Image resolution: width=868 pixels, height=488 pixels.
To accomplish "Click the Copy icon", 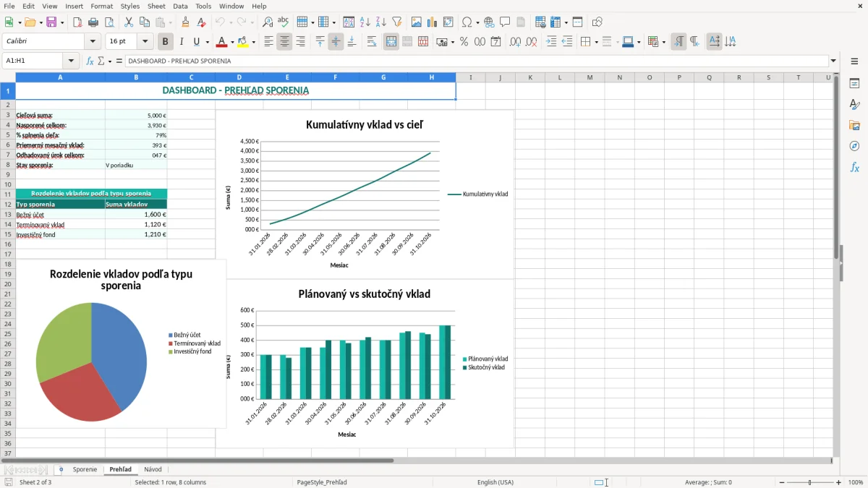I will (145, 22).
